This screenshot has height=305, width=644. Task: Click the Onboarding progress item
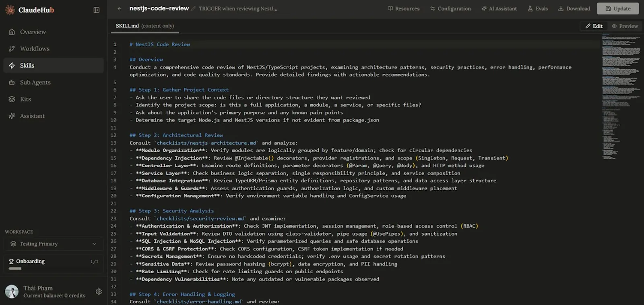[x=54, y=263]
